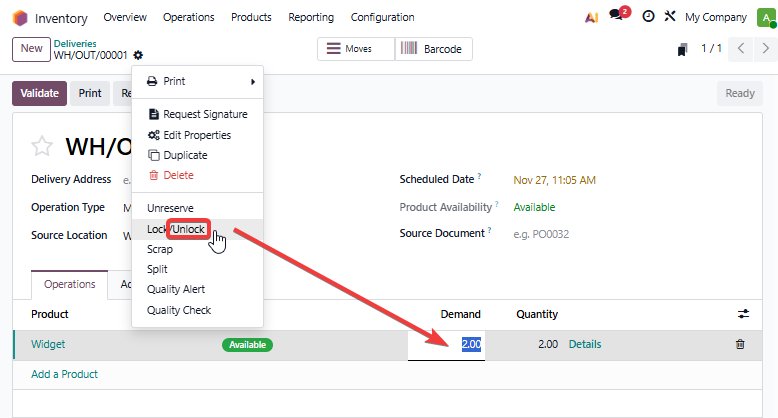Click the tools debug icon in navbar
The height and width of the screenshot is (418, 778).
[x=670, y=17]
